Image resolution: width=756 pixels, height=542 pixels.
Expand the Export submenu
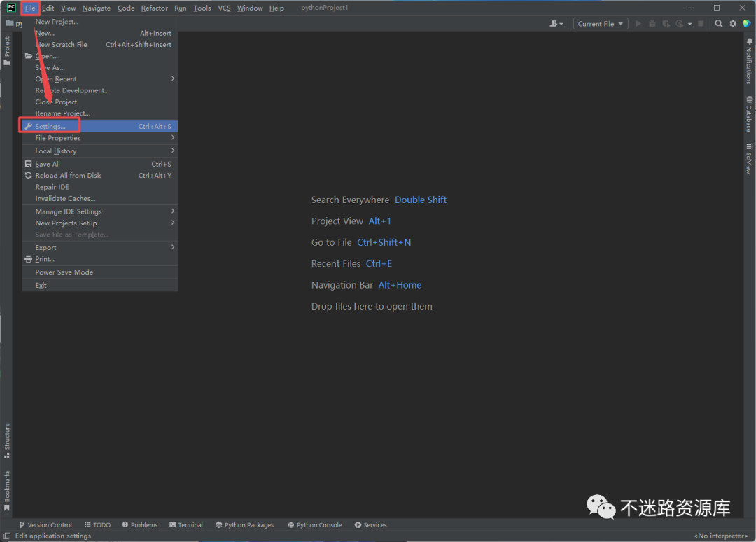coord(100,247)
